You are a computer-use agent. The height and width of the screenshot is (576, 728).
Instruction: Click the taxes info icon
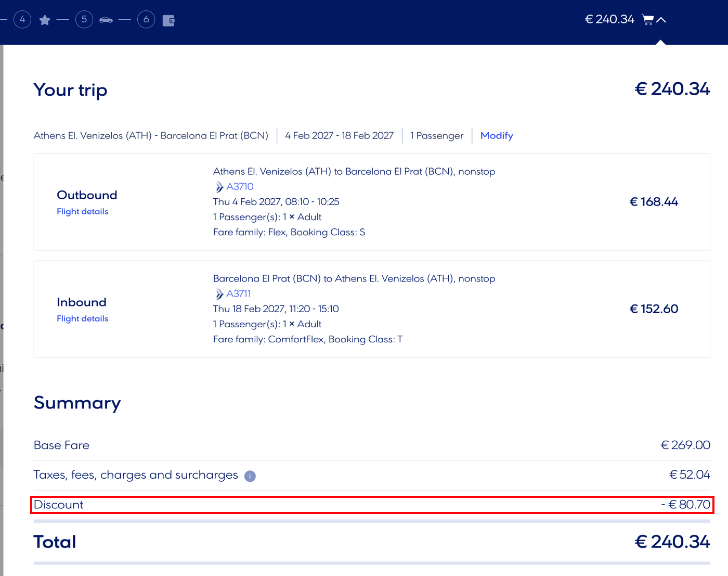250,476
